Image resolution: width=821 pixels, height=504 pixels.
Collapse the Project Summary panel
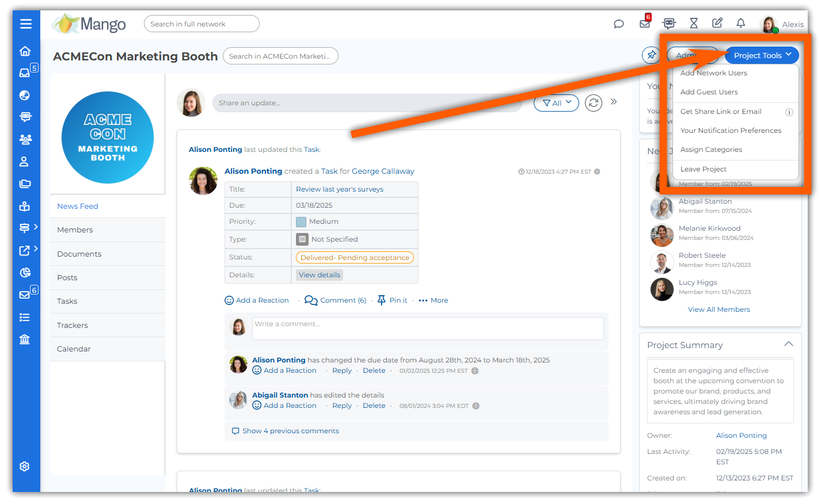(788, 344)
